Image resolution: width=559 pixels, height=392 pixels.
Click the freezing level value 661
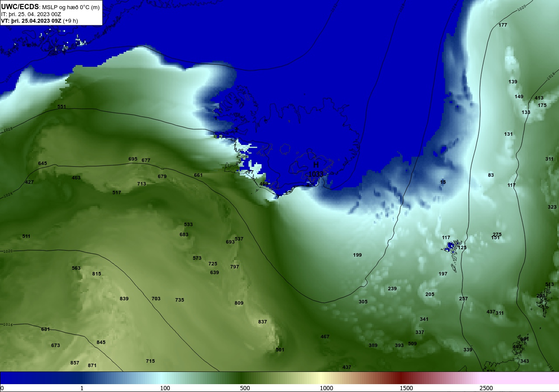point(198,175)
